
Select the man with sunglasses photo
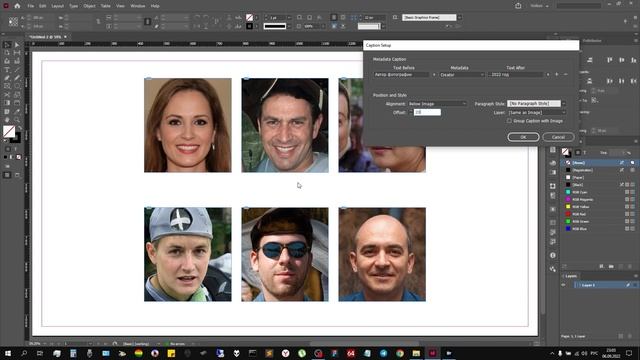285,255
